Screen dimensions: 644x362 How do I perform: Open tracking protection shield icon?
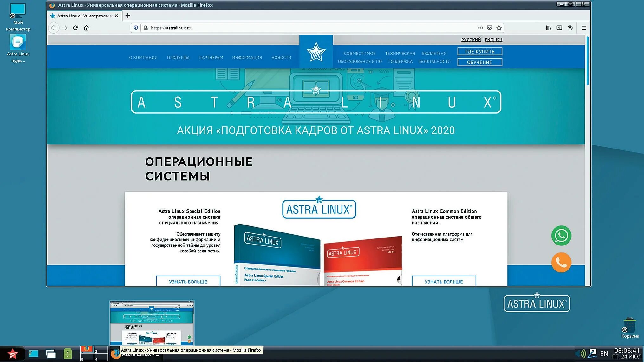click(136, 28)
